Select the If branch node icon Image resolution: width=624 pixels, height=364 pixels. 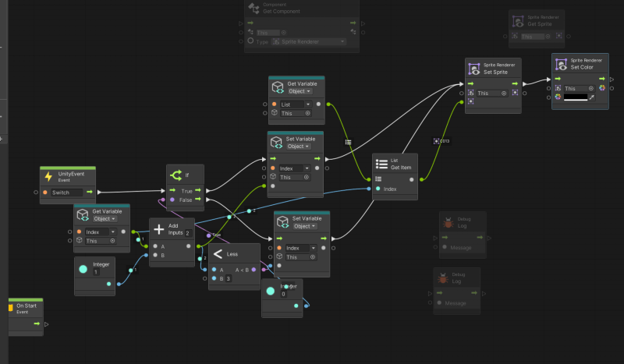pyautogui.click(x=176, y=175)
